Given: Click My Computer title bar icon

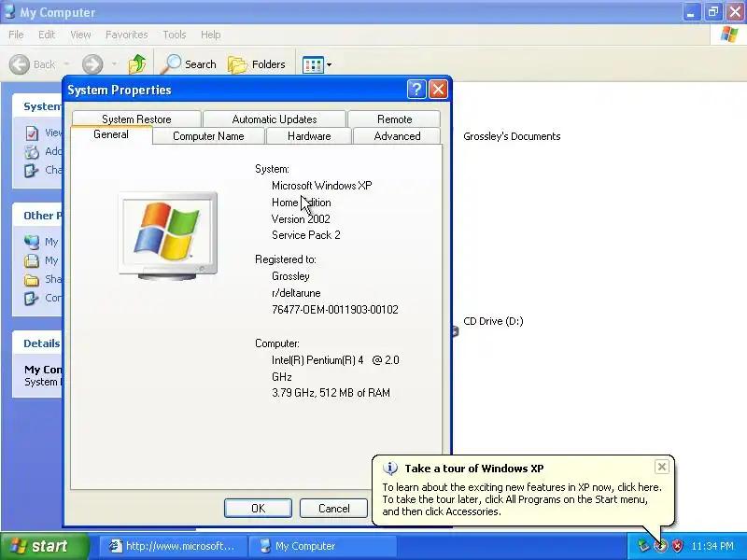Looking at the screenshot, I should [9, 11].
